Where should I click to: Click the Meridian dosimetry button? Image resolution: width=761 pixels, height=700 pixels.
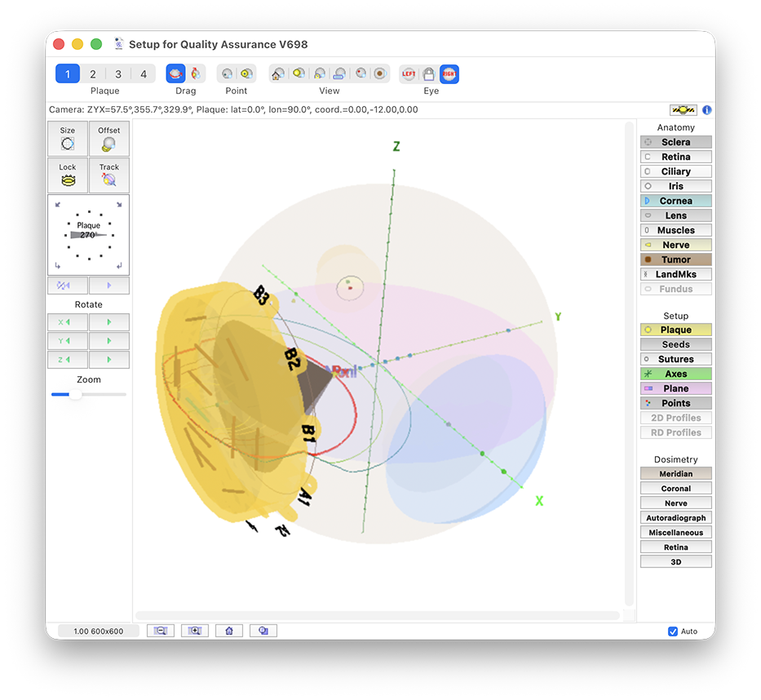pyautogui.click(x=675, y=474)
